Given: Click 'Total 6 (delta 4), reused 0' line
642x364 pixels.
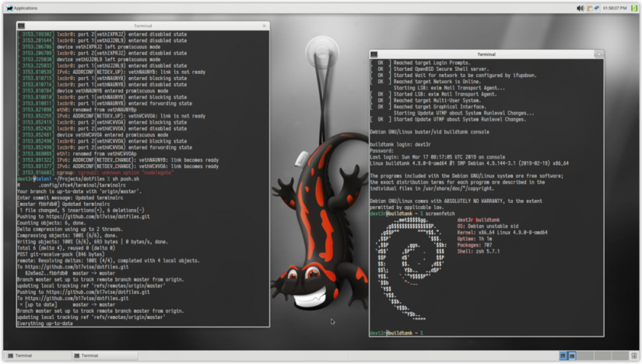Looking at the screenshot, I should [66, 248].
